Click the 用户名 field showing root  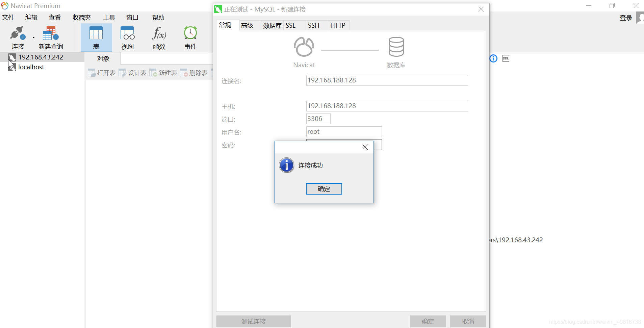[344, 132]
